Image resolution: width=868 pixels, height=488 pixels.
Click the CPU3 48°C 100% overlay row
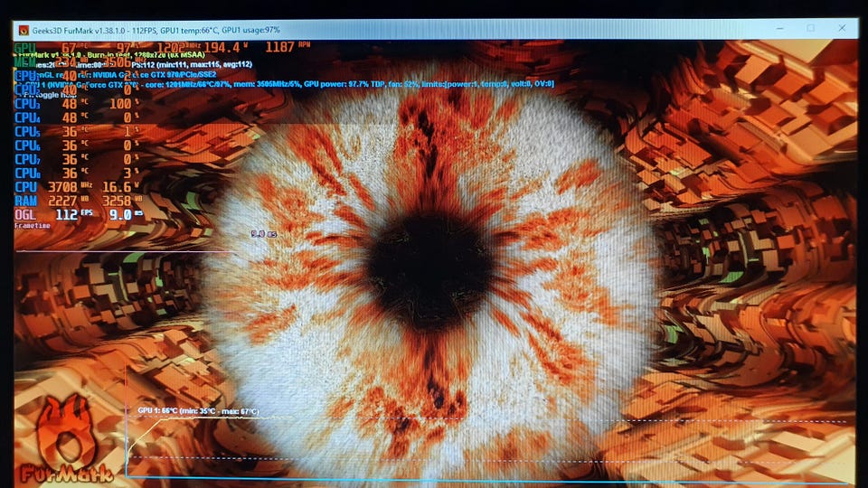click(76, 104)
